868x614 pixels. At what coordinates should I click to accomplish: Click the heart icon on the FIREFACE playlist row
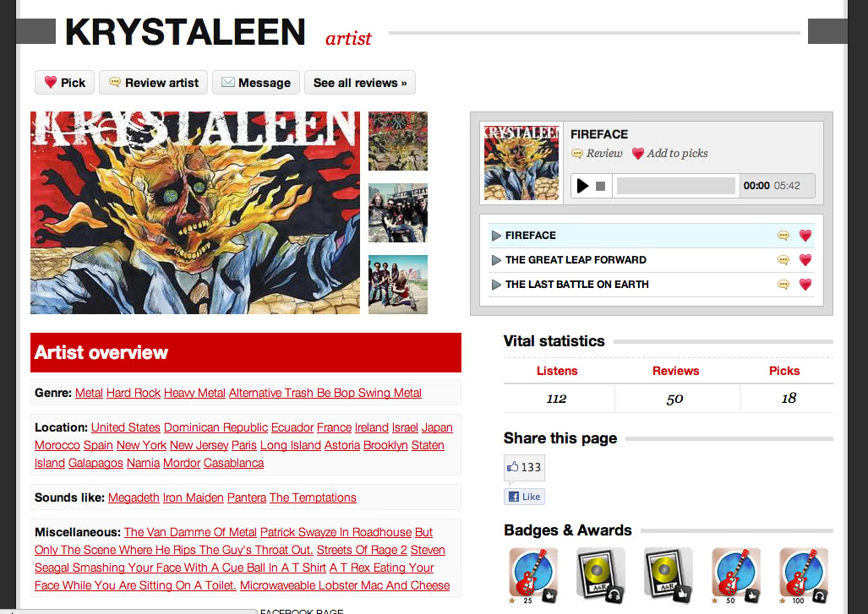[805, 236]
